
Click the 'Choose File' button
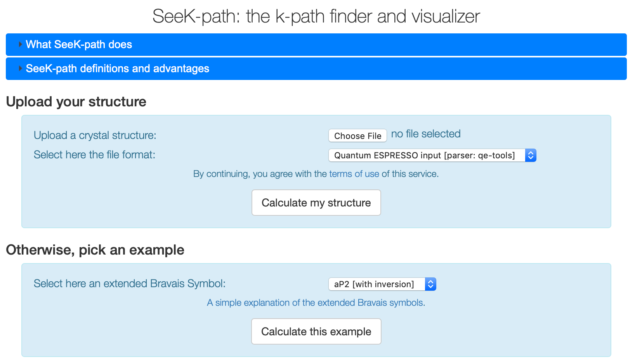(357, 135)
